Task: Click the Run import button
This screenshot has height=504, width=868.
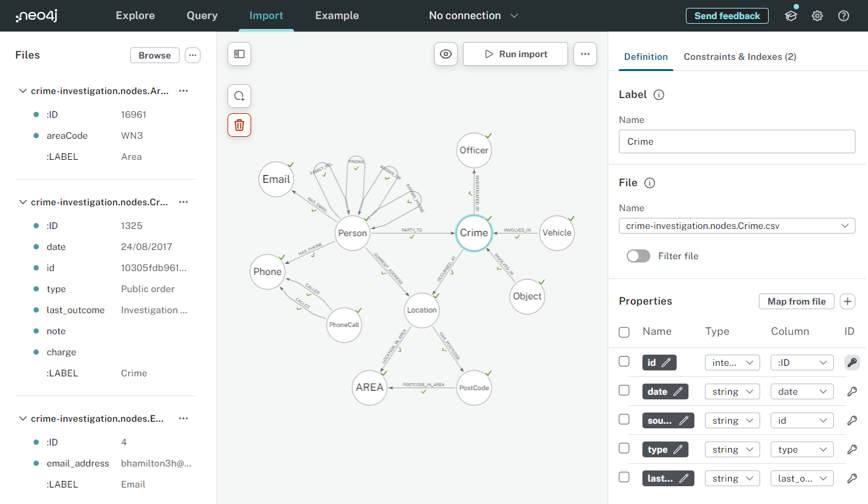Action: point(516,54)
